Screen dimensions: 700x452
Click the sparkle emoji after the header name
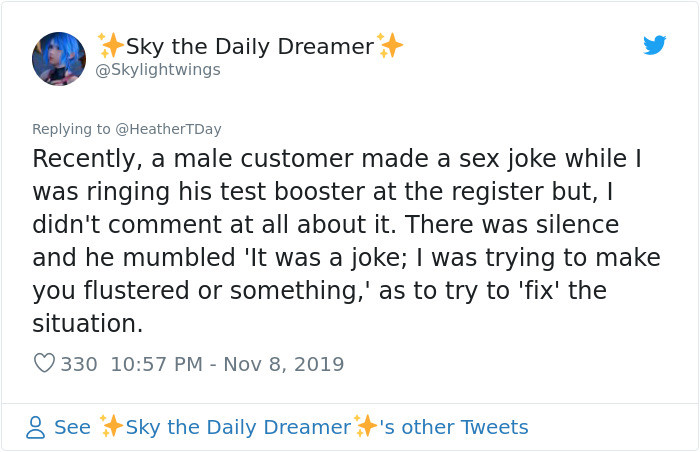(x=391, y=45)
